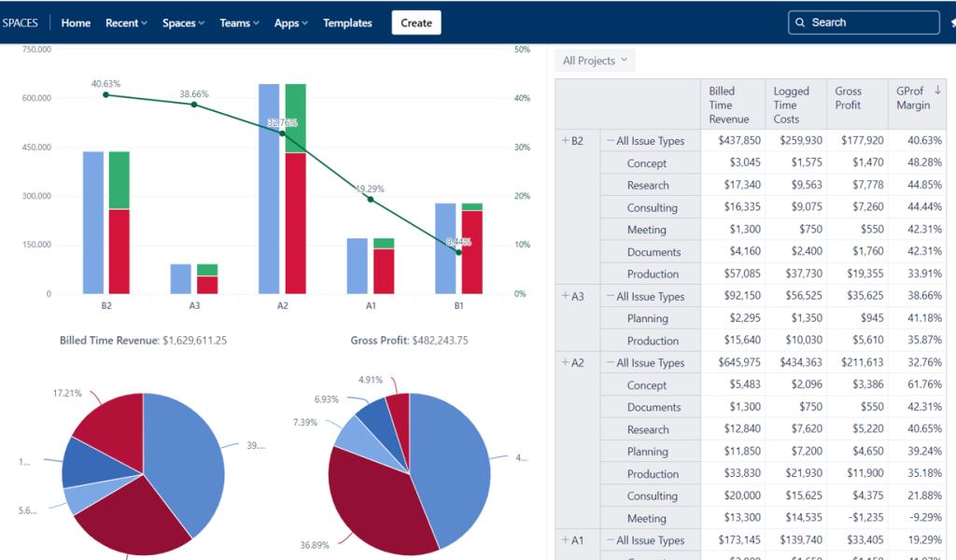Open the Teams dropdown menu
Screen dimensions: 956x560
click(x=239, y=22)
